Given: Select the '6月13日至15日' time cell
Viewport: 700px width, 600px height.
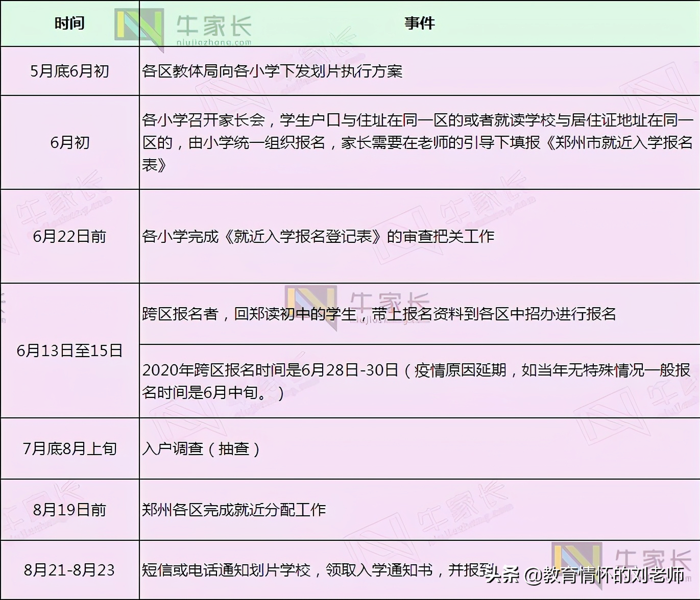Looking at the screenshot, I should 69,351.
